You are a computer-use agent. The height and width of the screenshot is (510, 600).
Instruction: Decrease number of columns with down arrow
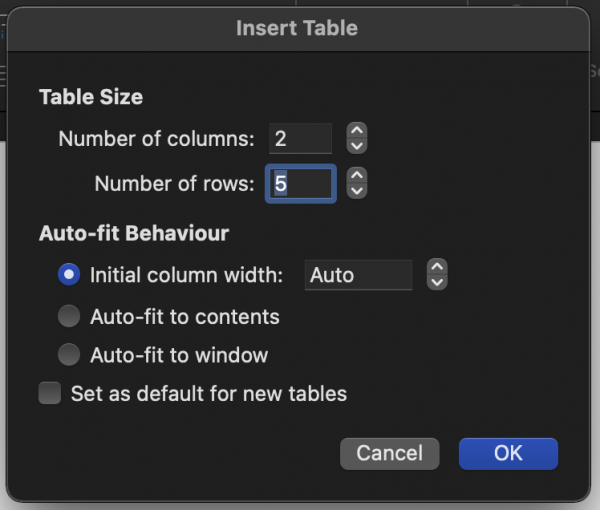point(357,146)
